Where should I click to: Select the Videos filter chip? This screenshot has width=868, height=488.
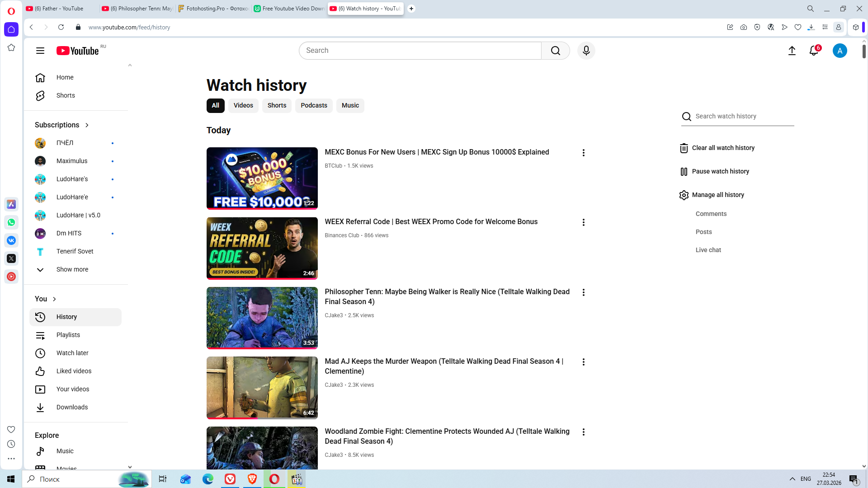pyautogui.click(x=243, y=105)
